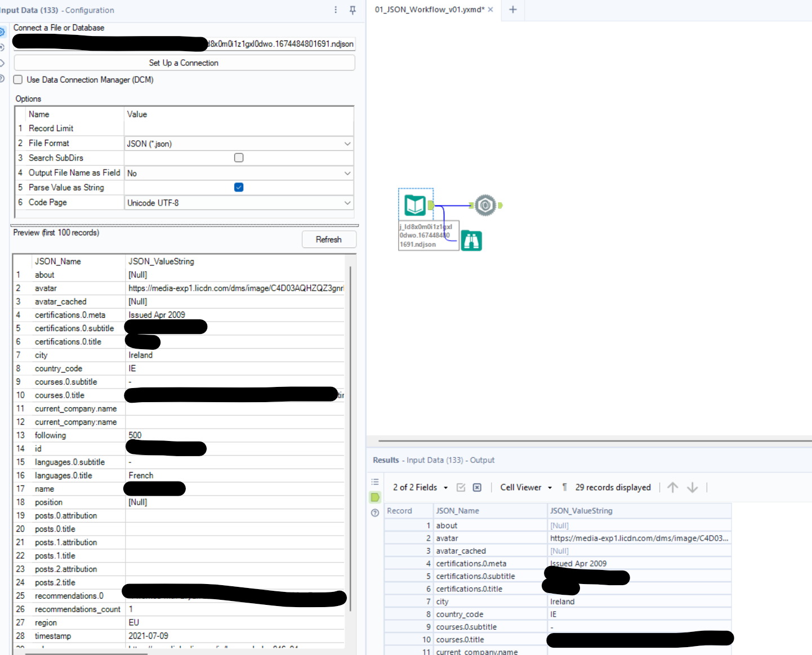Pin the Configuration panel with the pushpin
The width and height of the screenshot is (812, 655).
point(353,10)
